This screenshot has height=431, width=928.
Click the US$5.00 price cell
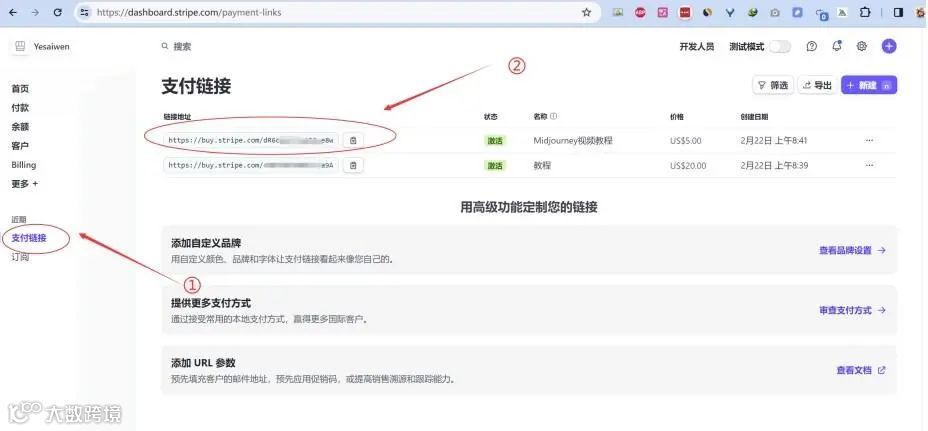pyautogui.click(x=686, y=140)
